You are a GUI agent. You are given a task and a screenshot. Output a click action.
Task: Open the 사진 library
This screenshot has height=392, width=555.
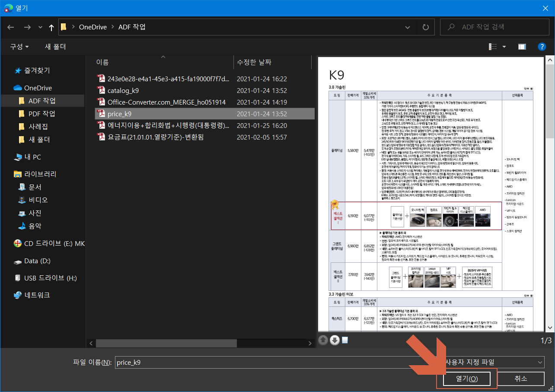coord(35,213)
